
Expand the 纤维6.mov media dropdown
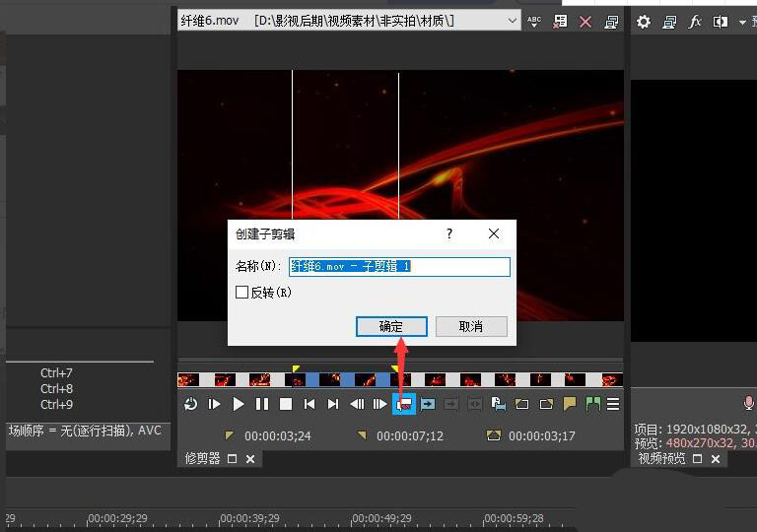tap(513, 21)
